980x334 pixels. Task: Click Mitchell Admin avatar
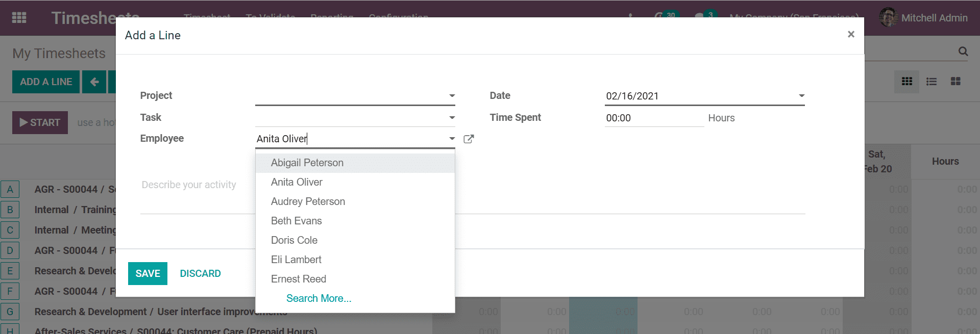tap(888, 17)
